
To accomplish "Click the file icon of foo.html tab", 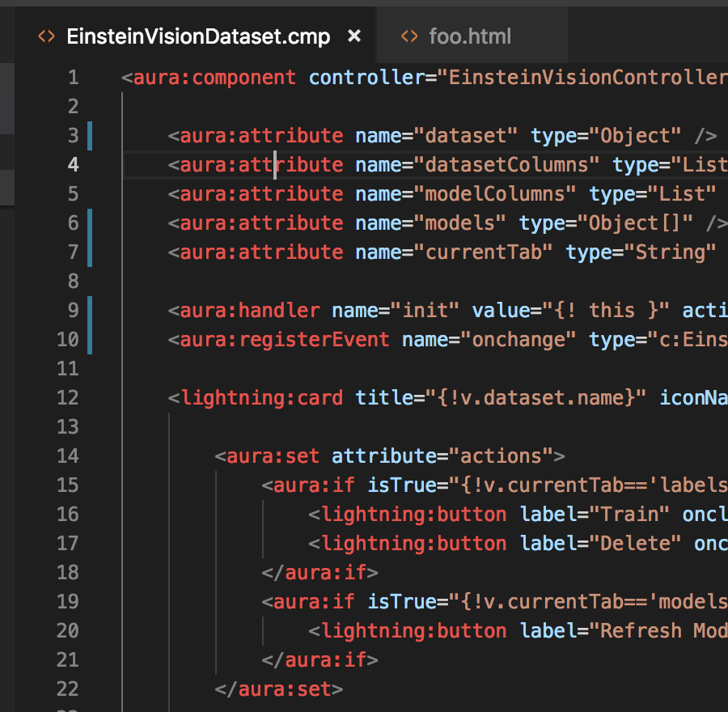I will (409, 36).
